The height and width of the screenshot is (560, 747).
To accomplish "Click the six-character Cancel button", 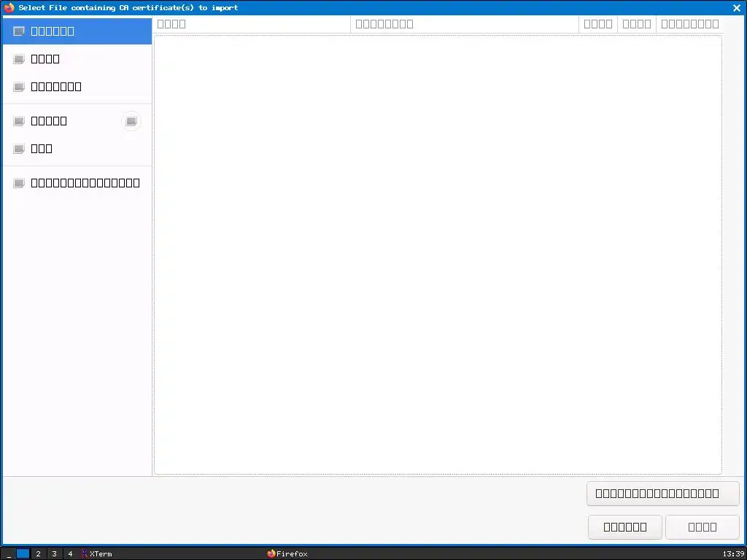I will coord(625,526).
